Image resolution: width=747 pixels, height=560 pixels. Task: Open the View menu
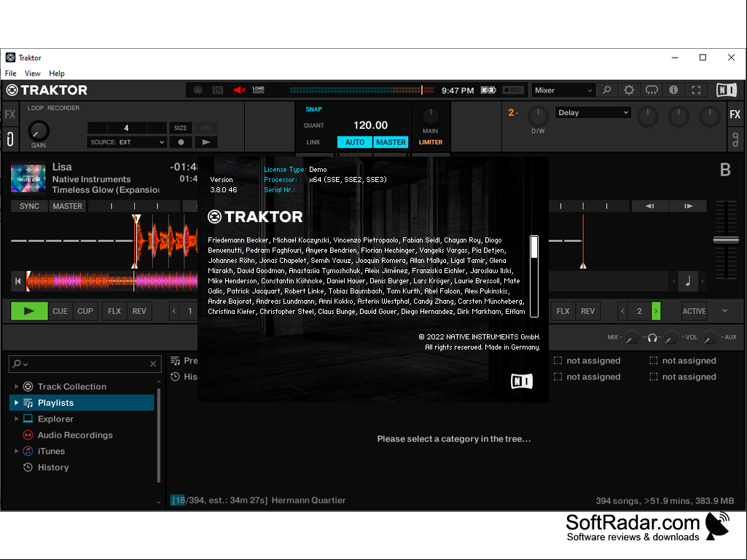pyautogui.click(x=32, y=74)
